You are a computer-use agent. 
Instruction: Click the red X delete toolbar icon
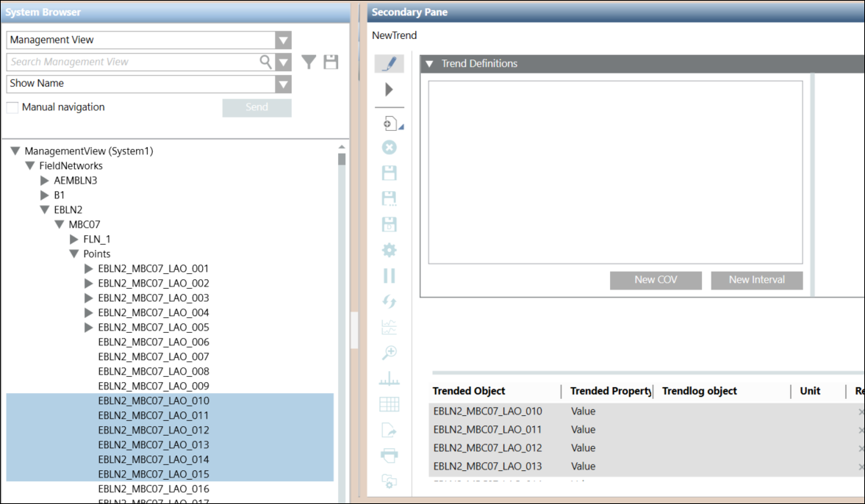click(390, 148)
